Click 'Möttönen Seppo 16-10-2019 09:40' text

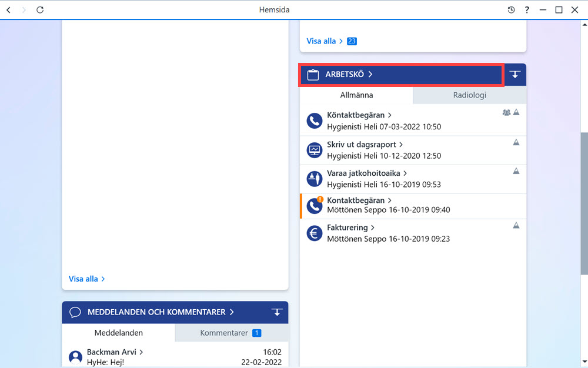pos(389,210)
